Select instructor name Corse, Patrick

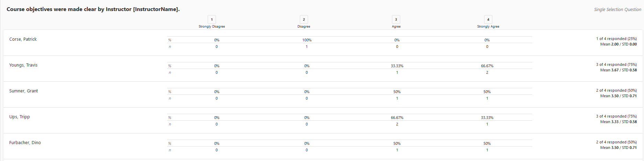point(23,39)
